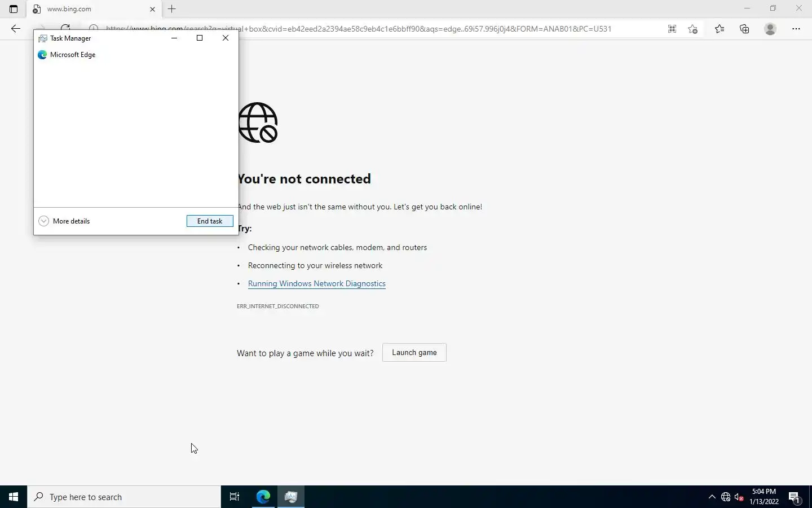Open the notification center icon
This screenshot has width=812, height=508.
click(795, 497)
